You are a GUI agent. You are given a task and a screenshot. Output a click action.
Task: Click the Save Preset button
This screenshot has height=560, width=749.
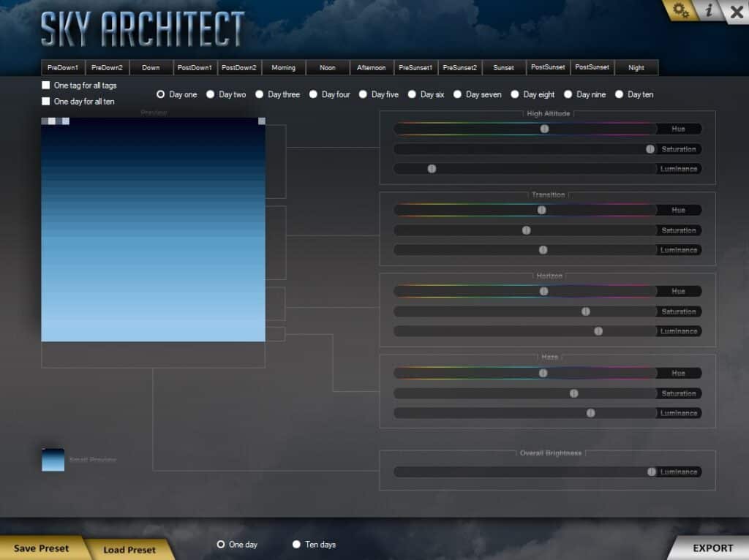tap(41, 548)
